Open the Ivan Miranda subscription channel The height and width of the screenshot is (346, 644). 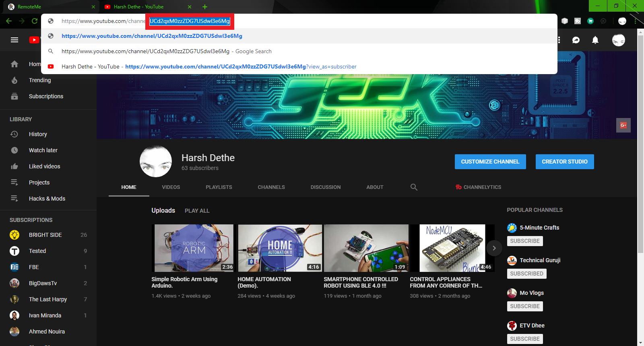(48, 315)
